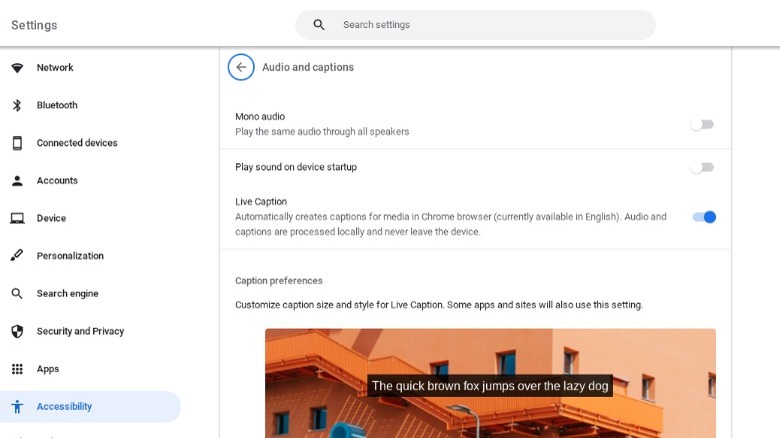
Task: Turn on Play sound on device startup
Action: [x=702, y=167]
